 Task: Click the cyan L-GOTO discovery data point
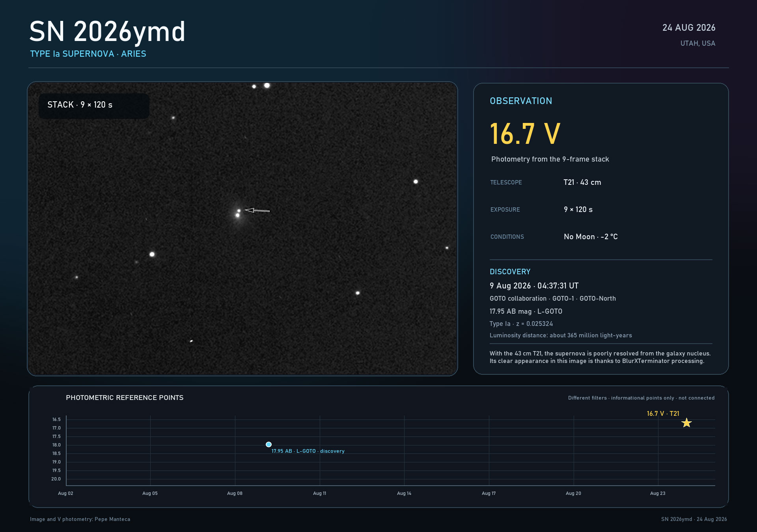tap(268, 445)
